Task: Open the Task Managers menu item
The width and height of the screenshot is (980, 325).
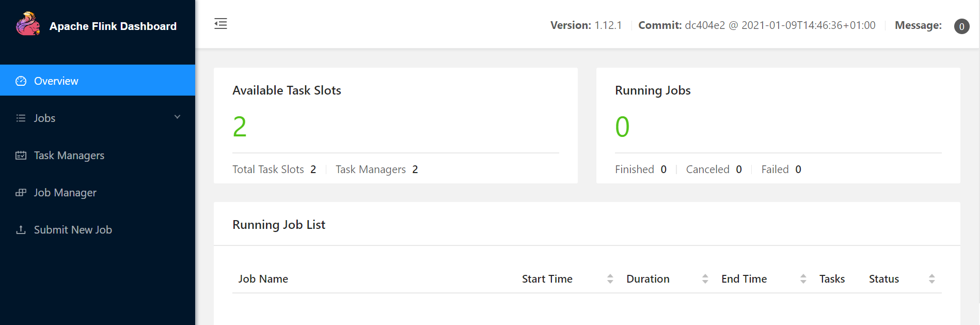Action: pyautogui.click(x=98, y=156)
